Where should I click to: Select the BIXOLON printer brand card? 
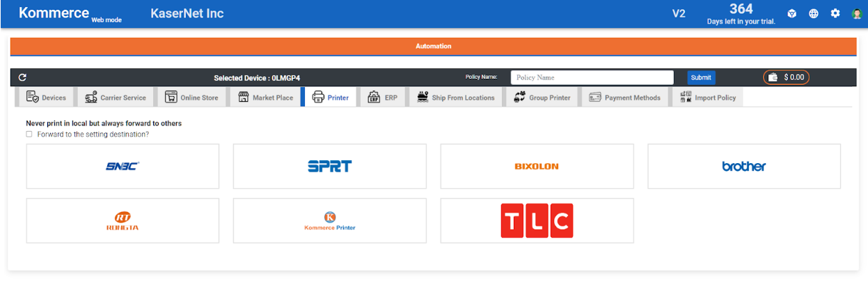[537, 167]
